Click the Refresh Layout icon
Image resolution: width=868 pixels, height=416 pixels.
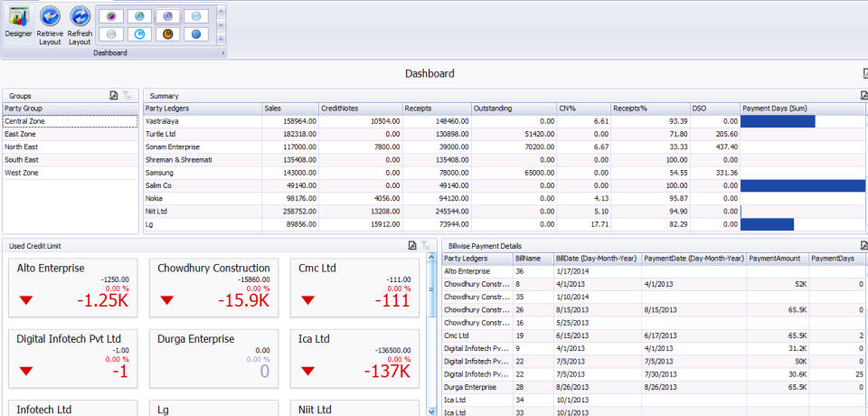(x=80, y=24)
